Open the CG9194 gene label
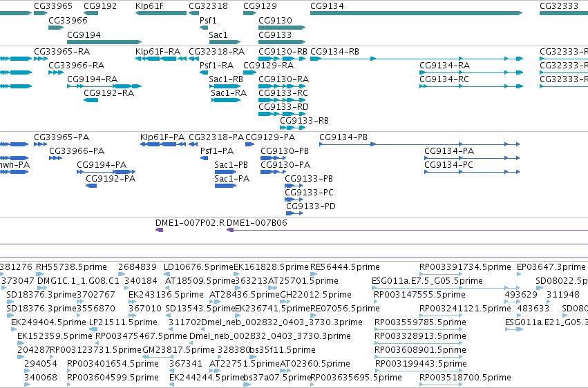This screenshot has height=388, width=588. coord(84,35)
